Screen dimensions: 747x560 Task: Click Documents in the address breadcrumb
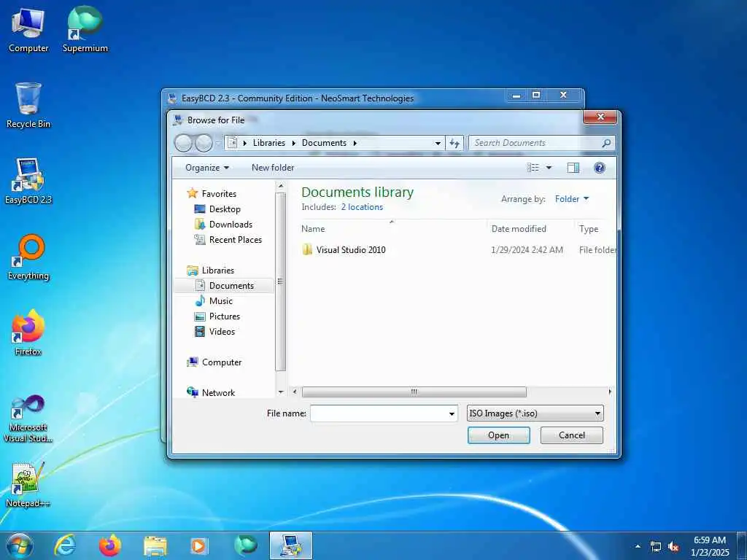click(324, 143)
